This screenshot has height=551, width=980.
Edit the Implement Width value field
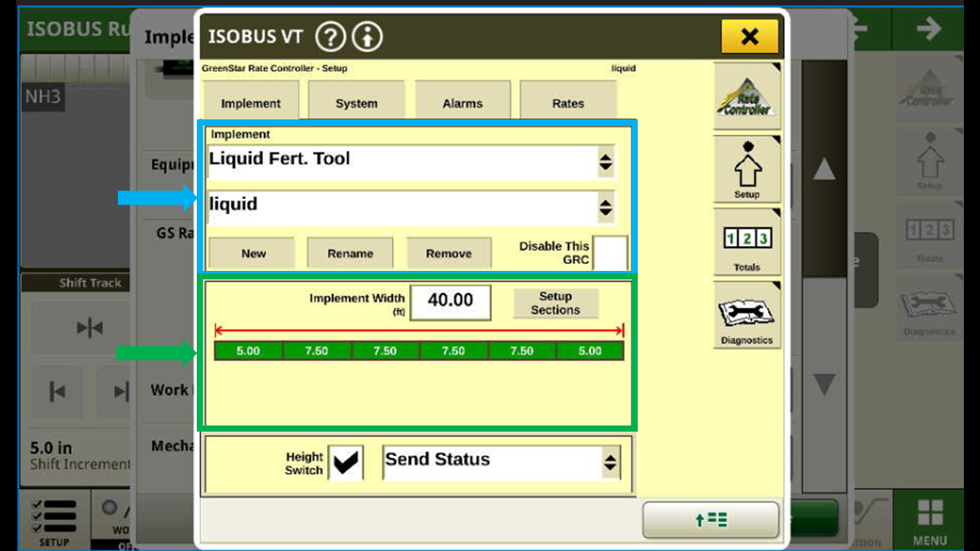450,302
